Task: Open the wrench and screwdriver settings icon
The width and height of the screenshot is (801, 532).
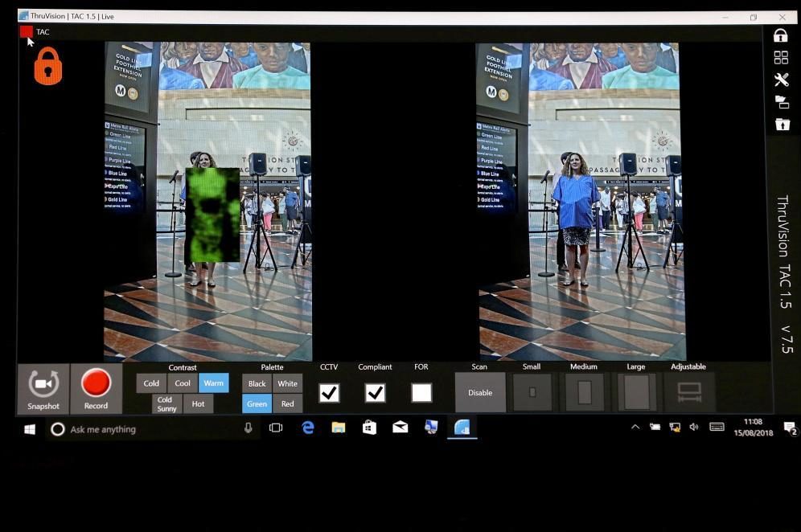Action: coord(781,80)
